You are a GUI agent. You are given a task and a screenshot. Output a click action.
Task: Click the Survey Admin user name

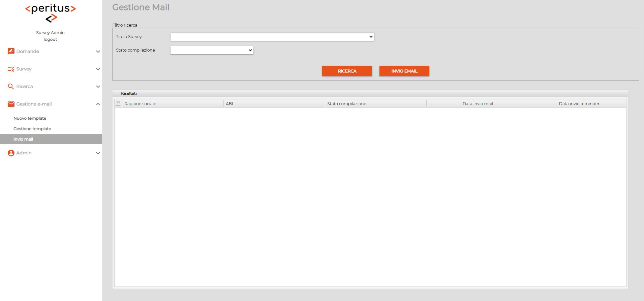(50, 33)
